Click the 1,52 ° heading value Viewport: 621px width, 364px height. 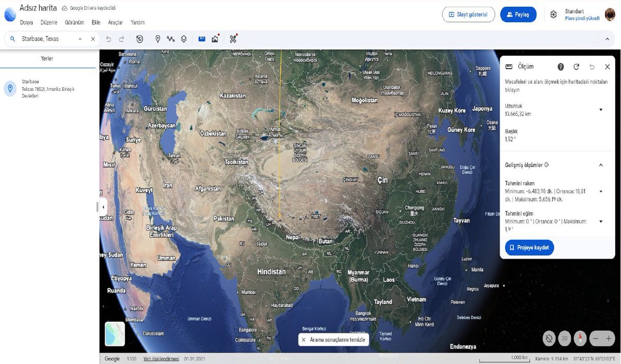coord(510,139)
